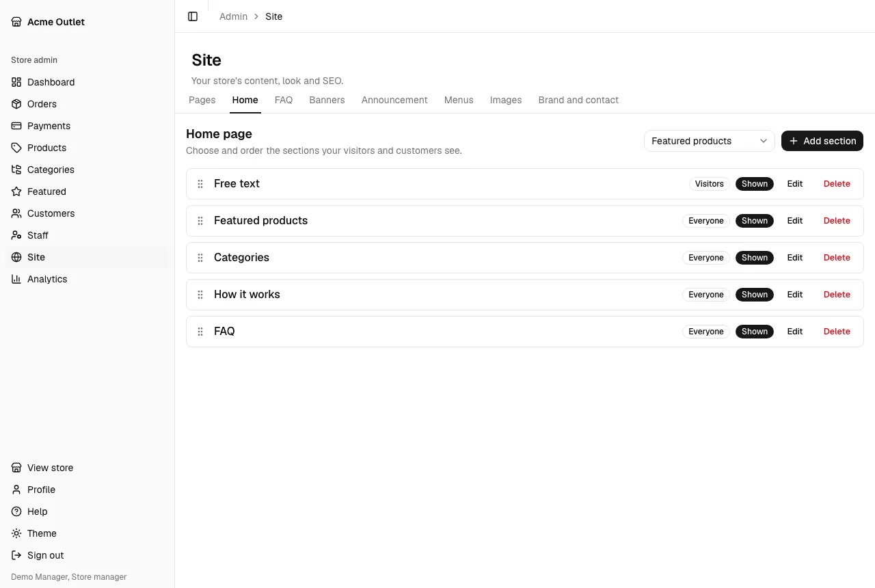Open Categories via its tree icon
Viewport: 875px width, 588px height.
click(16, 170)
